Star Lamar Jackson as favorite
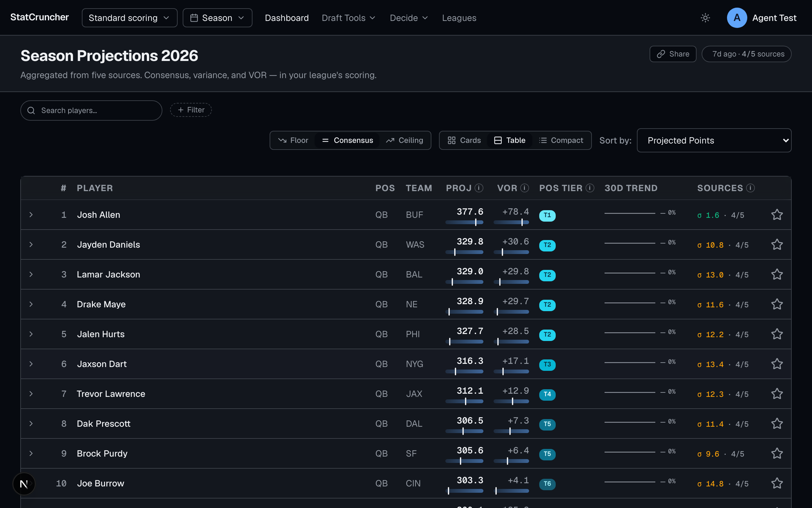 point(777,275)
